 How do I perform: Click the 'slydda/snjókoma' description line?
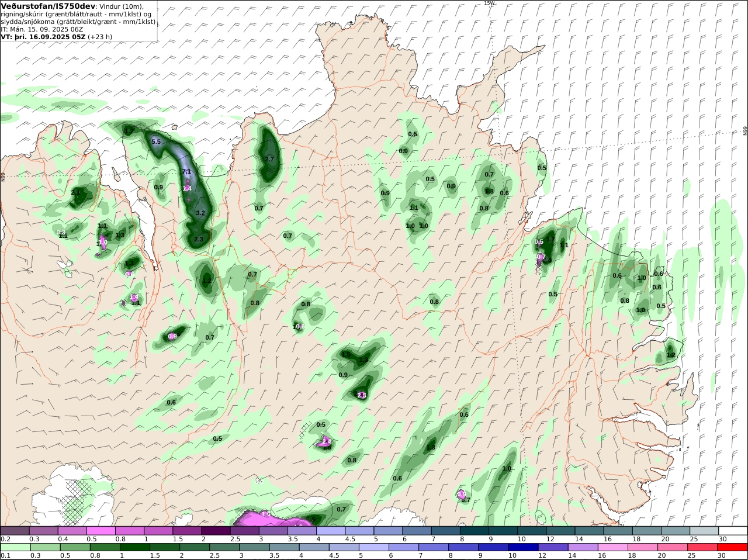[78, 21]
